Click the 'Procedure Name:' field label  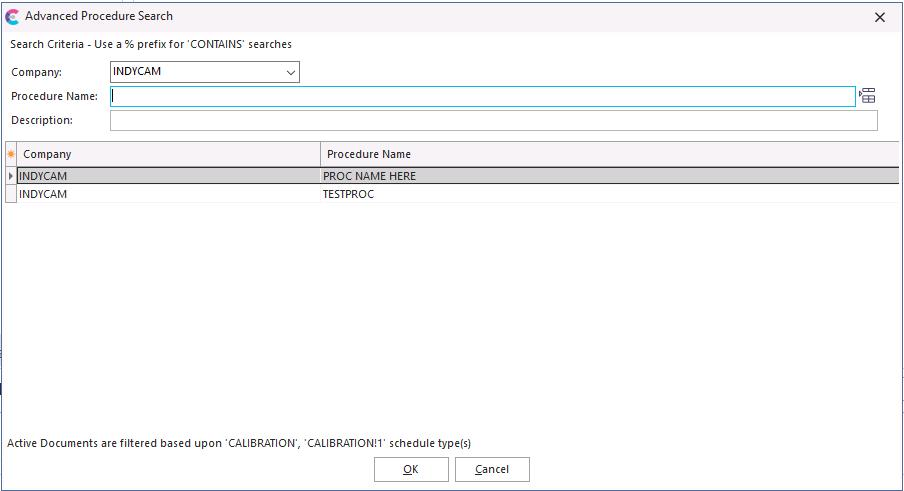[54, 96]
